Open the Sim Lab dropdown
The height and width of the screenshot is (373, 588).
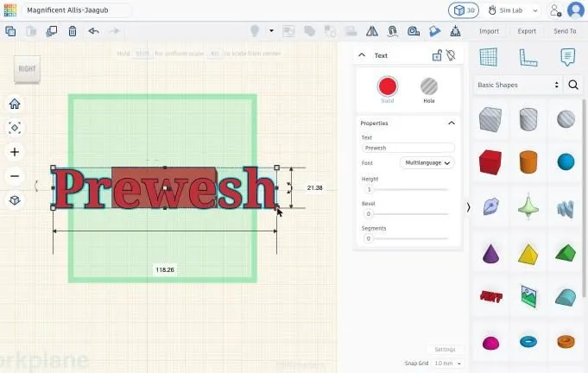(x=513, y=10)
